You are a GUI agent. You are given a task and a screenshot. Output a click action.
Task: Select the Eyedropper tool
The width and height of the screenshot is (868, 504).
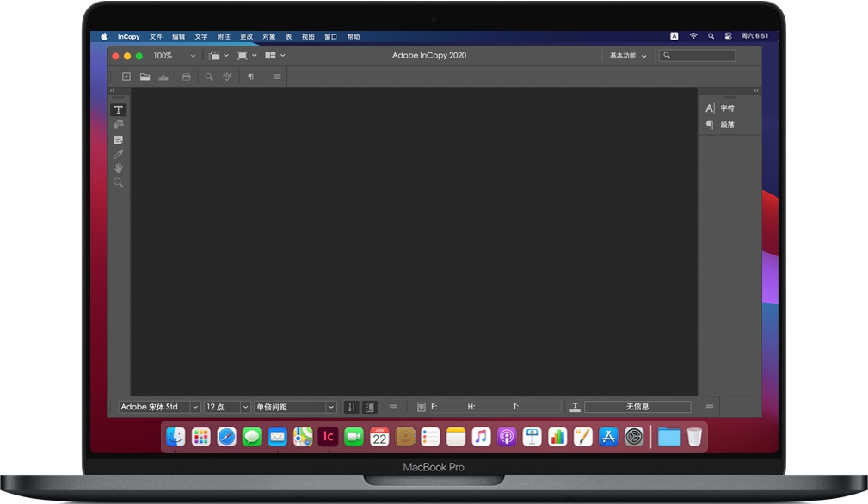(119, 153)
